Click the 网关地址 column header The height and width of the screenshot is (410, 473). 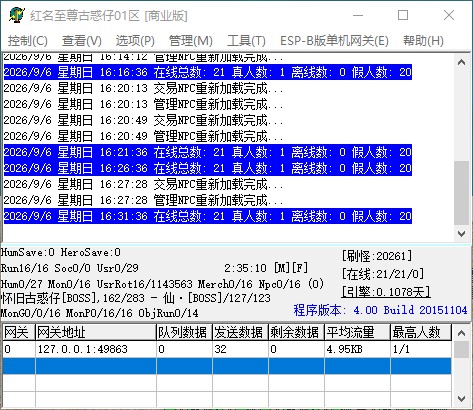(x=96, y=332)
